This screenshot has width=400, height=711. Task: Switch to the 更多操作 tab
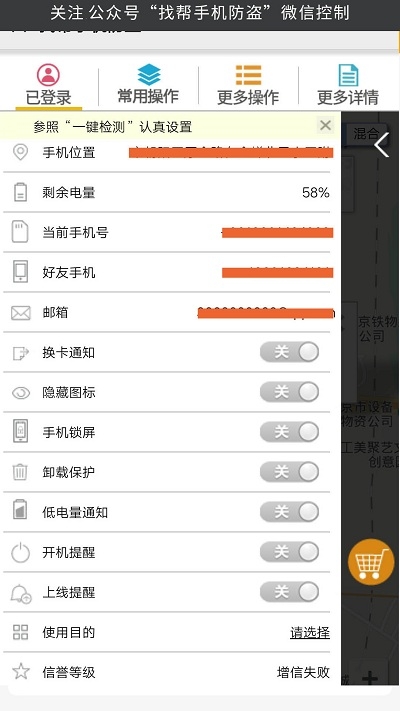coord(248,85)
